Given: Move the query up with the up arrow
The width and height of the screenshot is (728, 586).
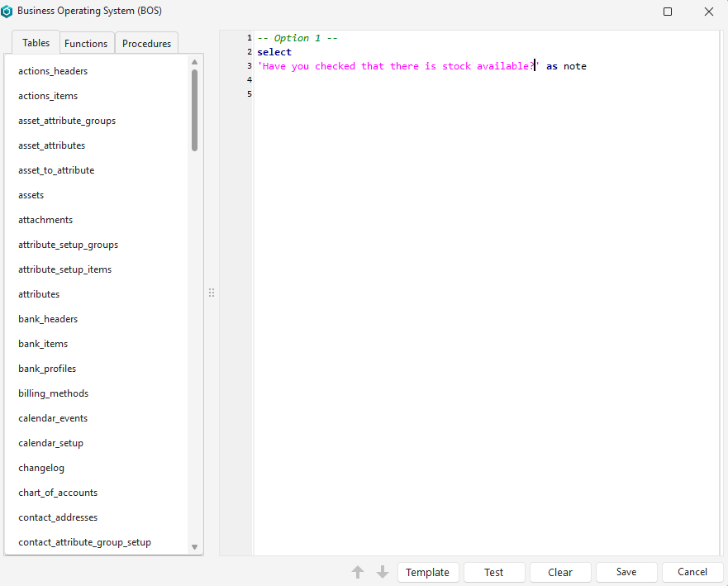Looking at the screenshot, I should point(358,572).
